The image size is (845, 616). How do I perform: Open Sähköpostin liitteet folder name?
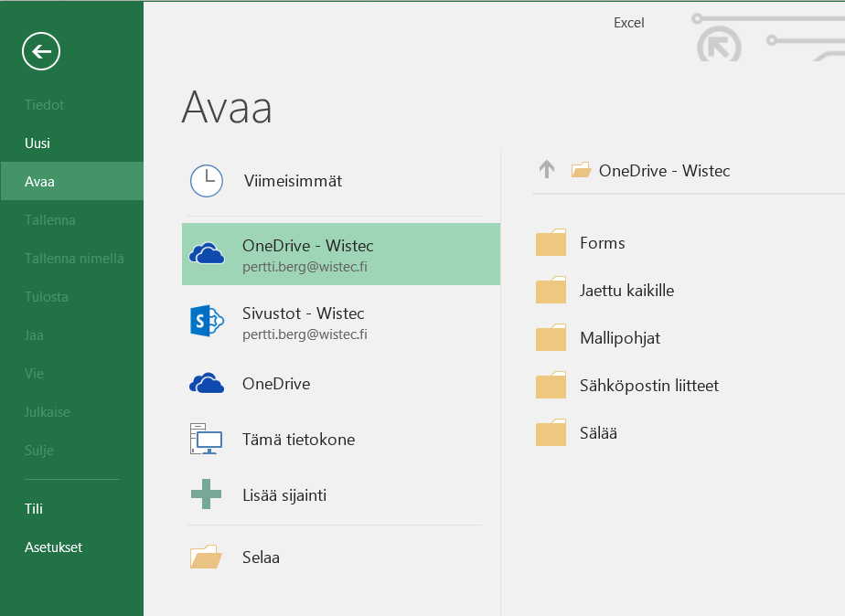coord(649,386)
